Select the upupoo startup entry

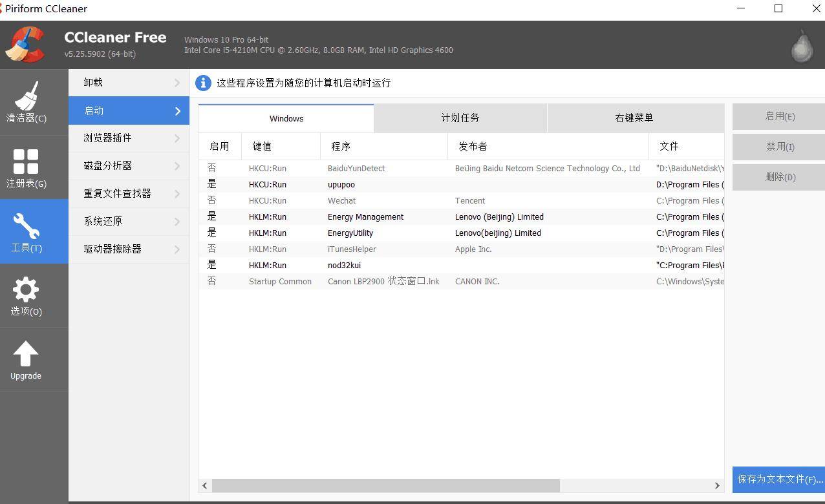pos(461,184)
